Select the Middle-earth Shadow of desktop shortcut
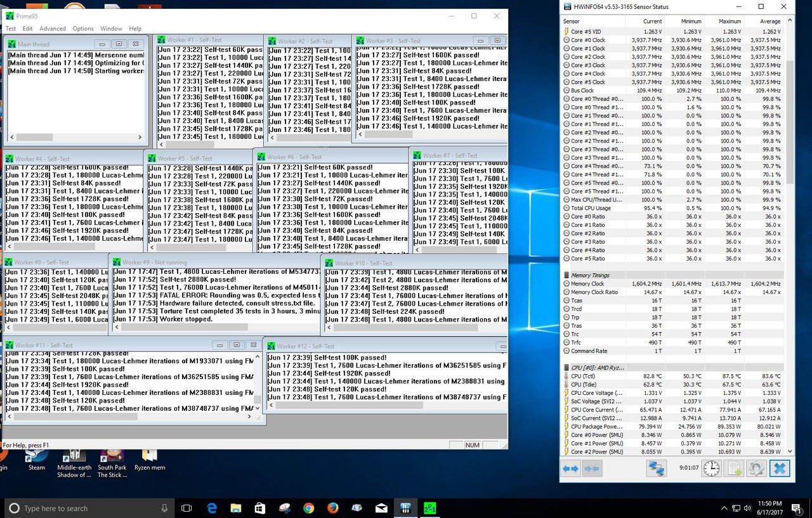 [x=74, y=463]
